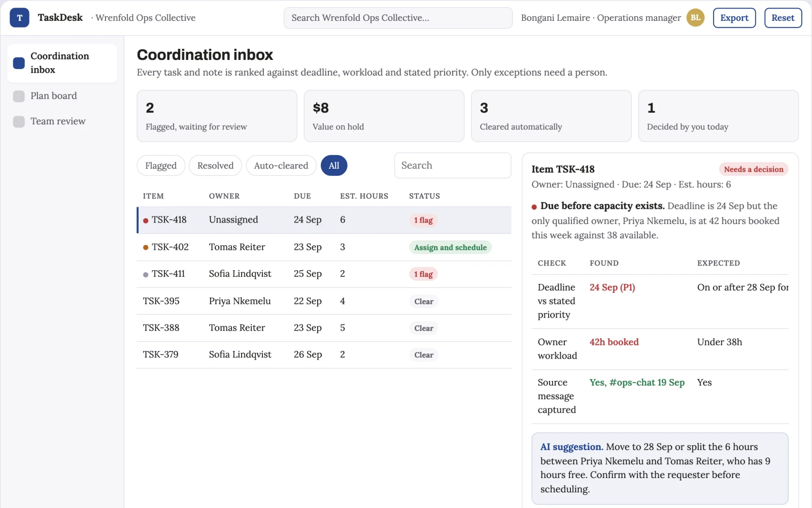Select the TSK-402 row
812x508 pixels.
pyautogui.click(x=324, y=247)
